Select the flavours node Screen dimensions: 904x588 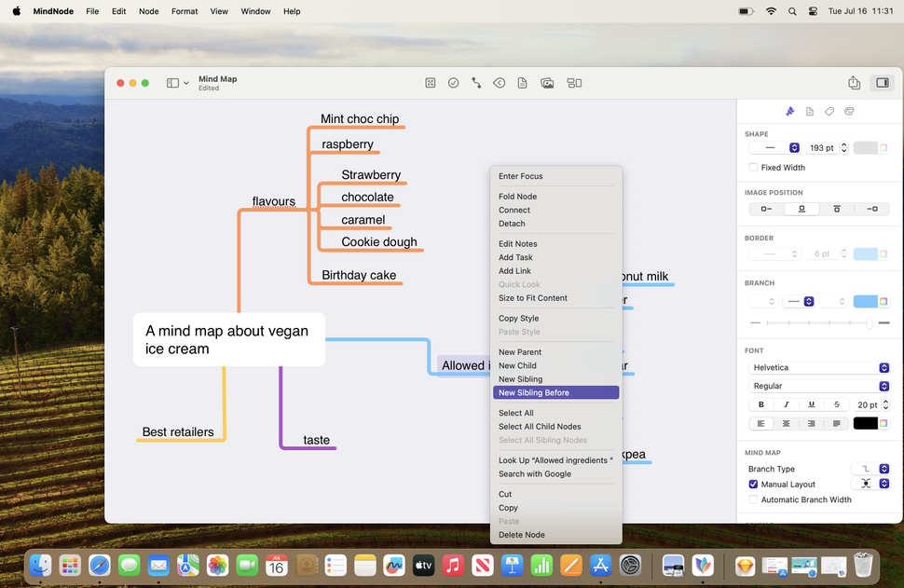273,201
